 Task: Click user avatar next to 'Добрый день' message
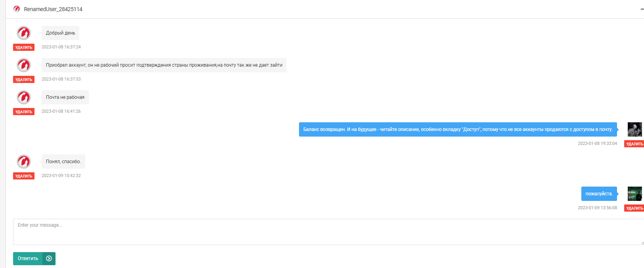[x=24, y=33]
